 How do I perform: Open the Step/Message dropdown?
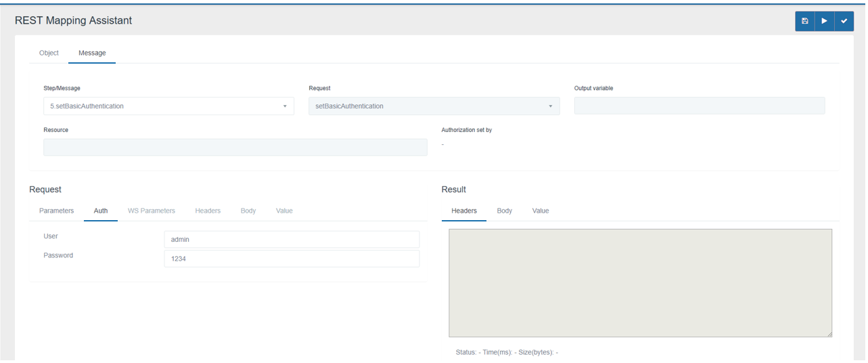click(x=168, y=106)
